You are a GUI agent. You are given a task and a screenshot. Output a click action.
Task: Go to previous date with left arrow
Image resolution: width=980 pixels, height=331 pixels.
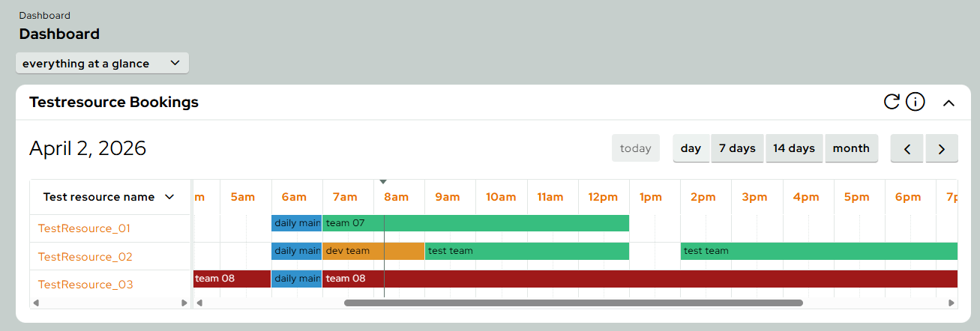coord(907,148)
